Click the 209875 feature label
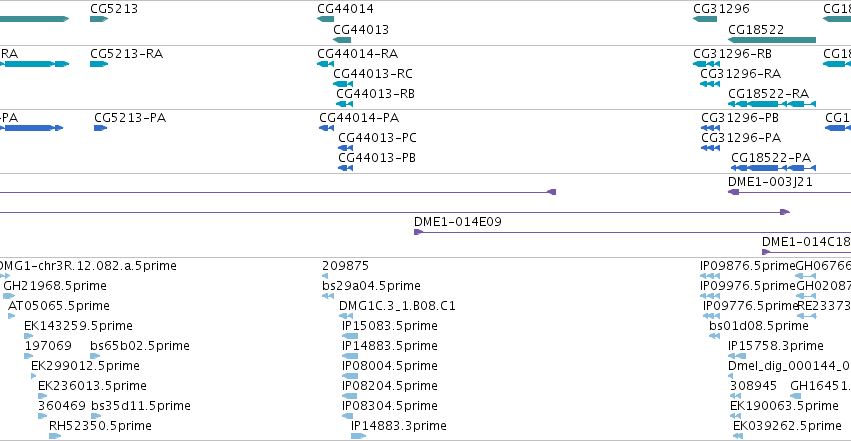Image resolution: width=851 pixels, height=441 pixels. 345,266
